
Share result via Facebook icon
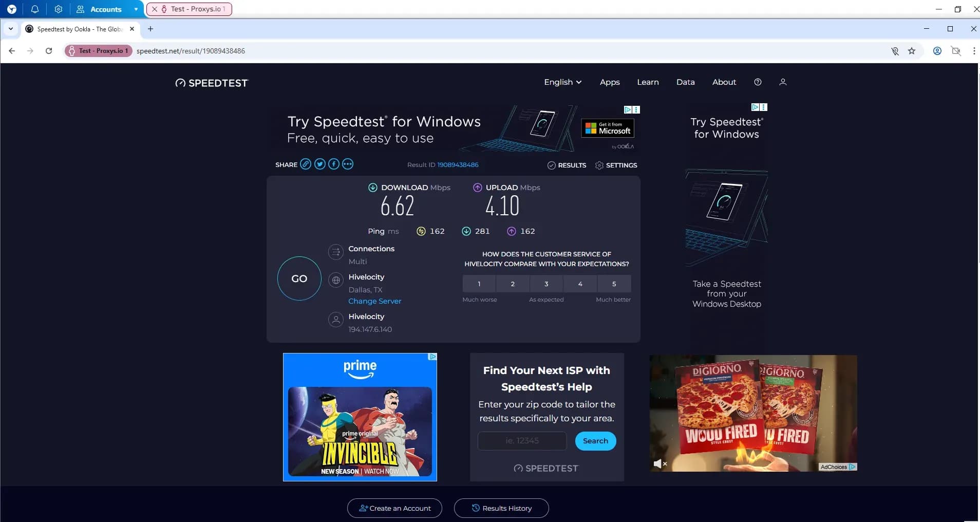[x=334, y=164]
